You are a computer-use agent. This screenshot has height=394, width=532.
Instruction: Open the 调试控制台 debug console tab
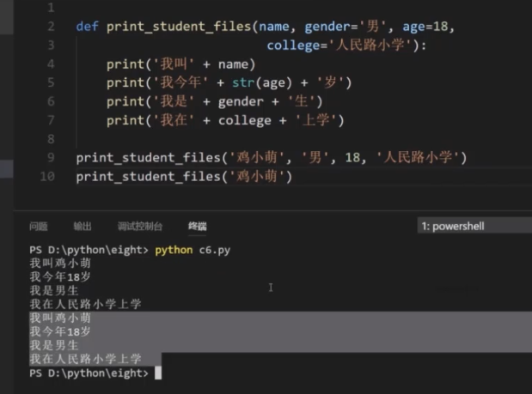tap(140, 226)
